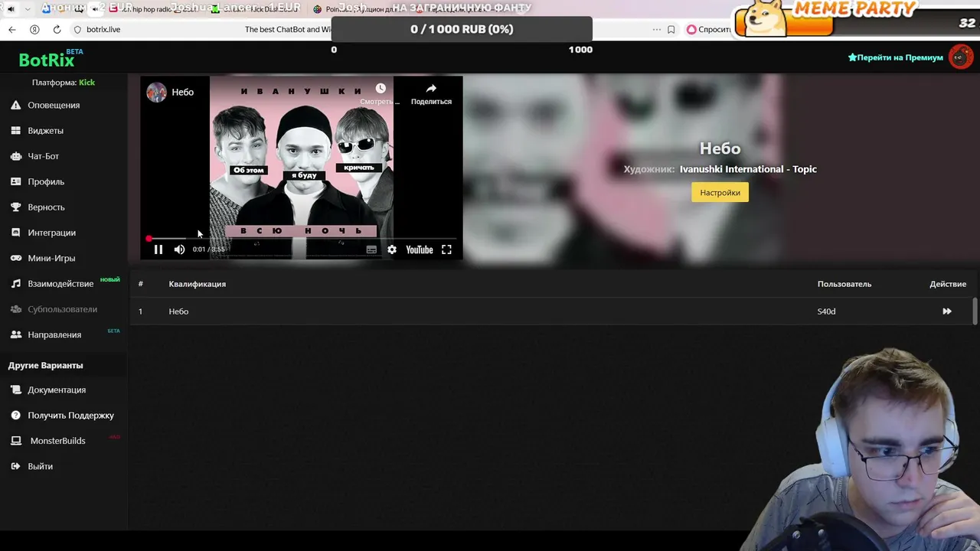
Task: Seek on the YouTube video progress bar
Action: click(x=302, y=239)
